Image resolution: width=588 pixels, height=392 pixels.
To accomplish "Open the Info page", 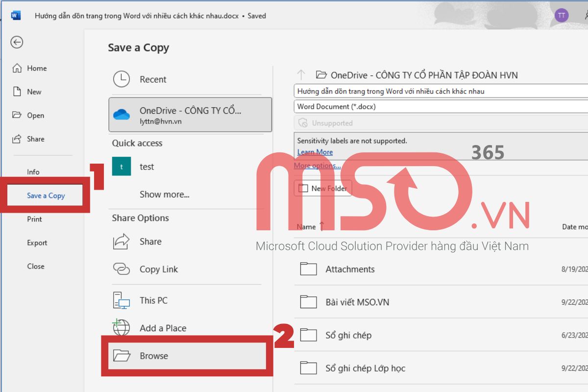I will tap(33, 172).
